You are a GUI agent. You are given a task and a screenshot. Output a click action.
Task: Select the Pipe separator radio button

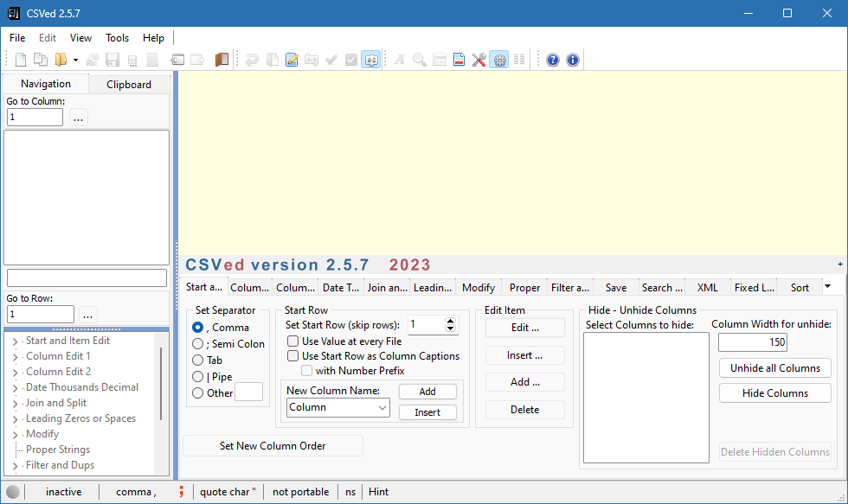198,377
